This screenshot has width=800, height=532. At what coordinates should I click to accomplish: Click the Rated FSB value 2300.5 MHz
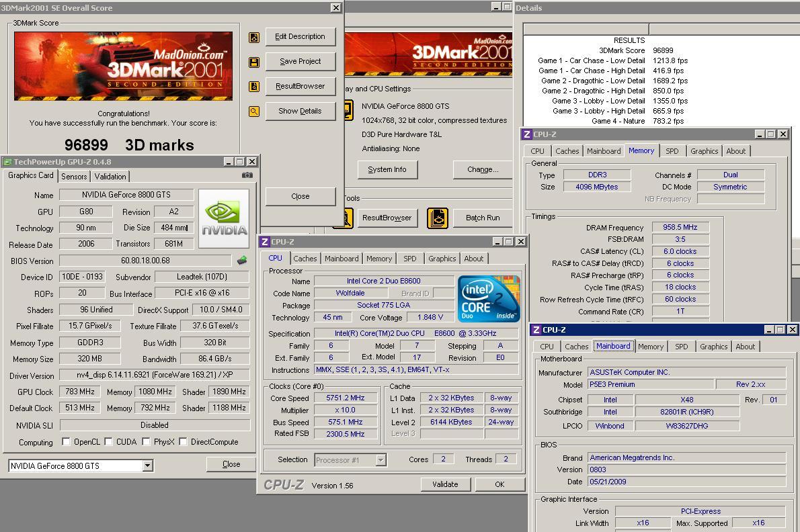346,434
